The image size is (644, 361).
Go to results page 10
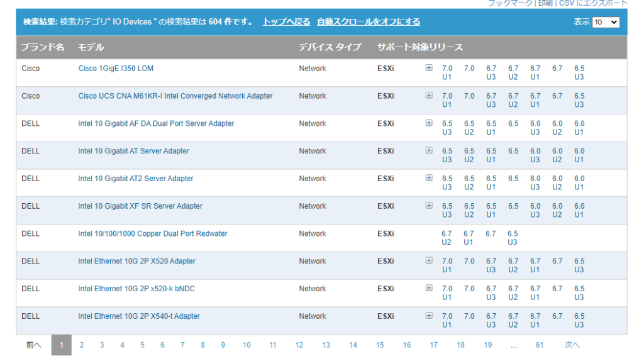pos(247,345)
